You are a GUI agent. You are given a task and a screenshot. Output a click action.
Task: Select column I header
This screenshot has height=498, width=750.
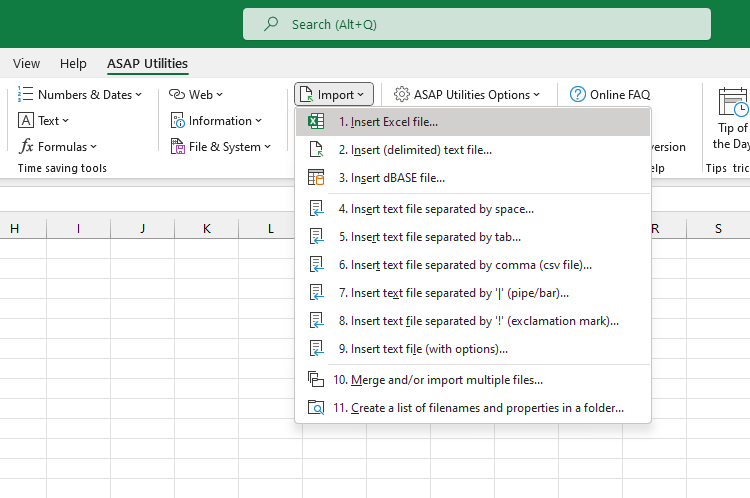click(78, 228)
